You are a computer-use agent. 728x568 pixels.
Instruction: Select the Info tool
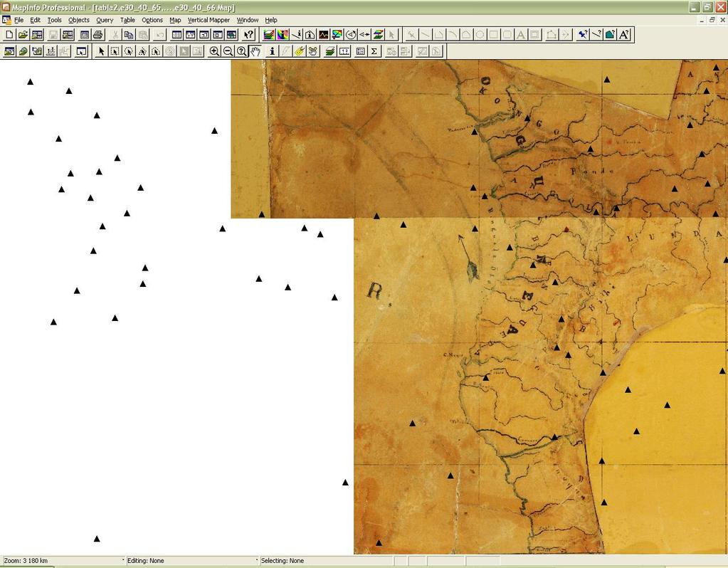(272, 51)
